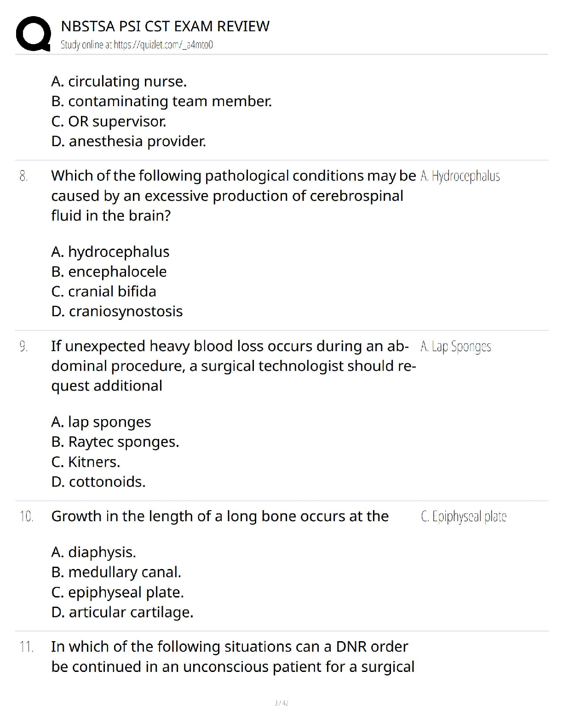Click the answer key 'A. Hydrocephalus'
This screenshot has height=728, width=563.
(x=460, y=176)
